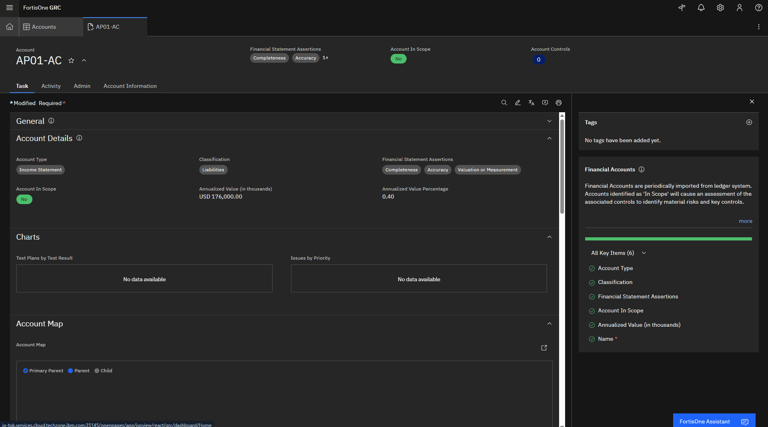The width and height of the screenshot is (768, 427).
Task: Collapse the AP01-AC header with caret
Action: pos(84,61)
